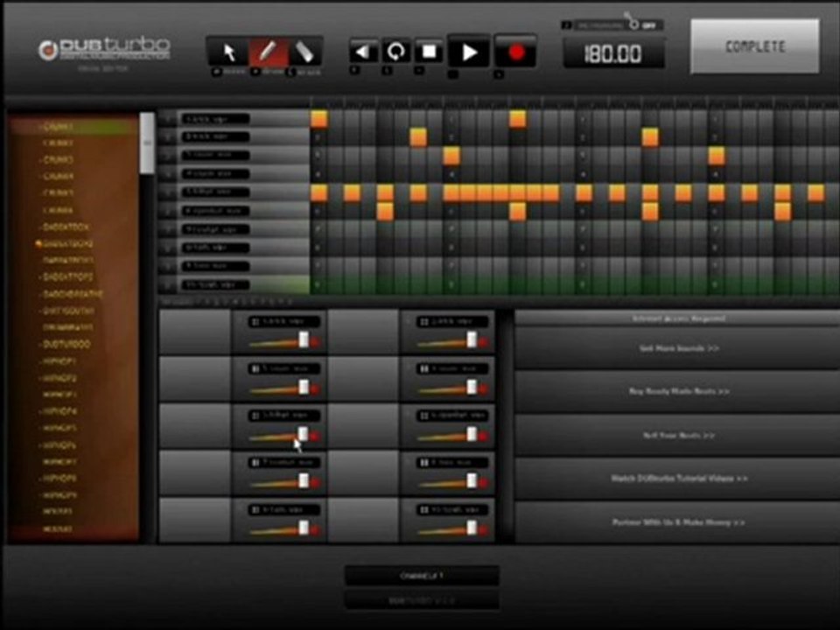Click the DUBturbo logo
This screenshot has width=840, height=630.
(x=104, y=49)
